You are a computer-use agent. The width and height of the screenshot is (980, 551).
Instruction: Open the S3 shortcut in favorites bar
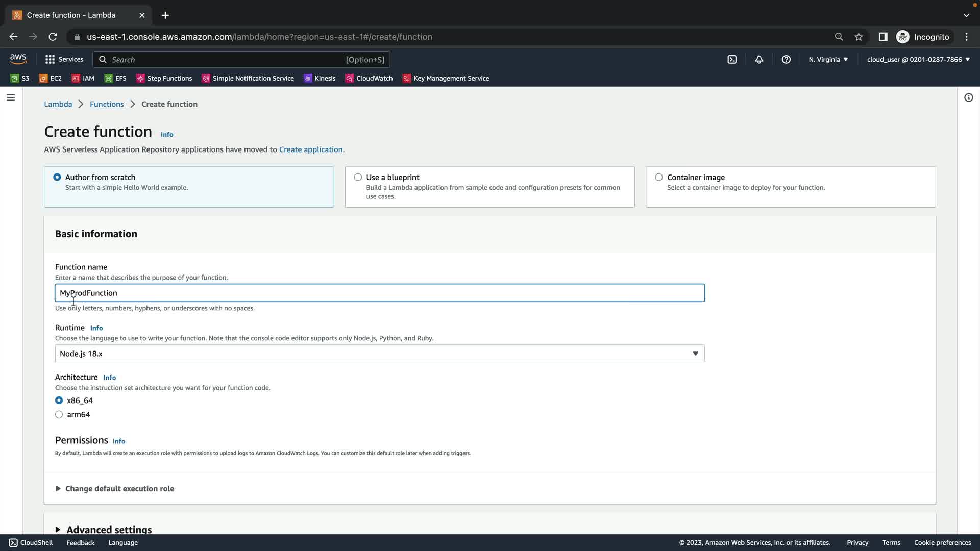pyautogui.click(x=20, y=78)
